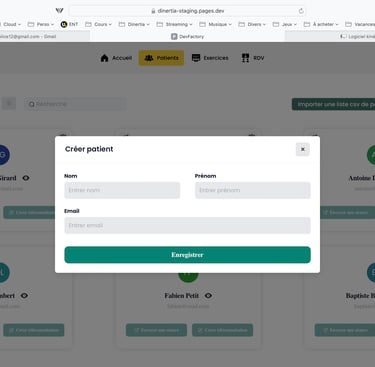Click the Email input field
Screen dimensions: 375x367
187,225
